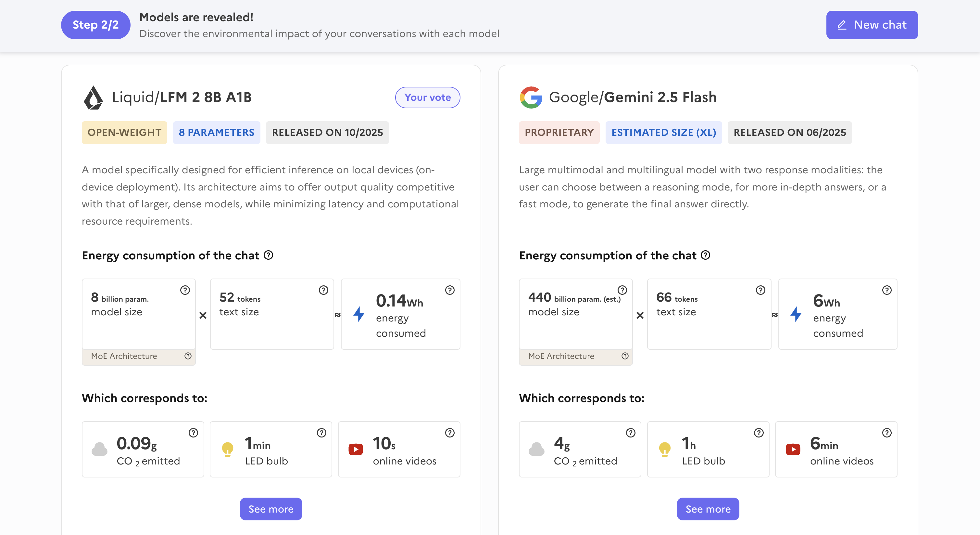Click help icon on 66 tokens card
980x535 pixels.
tap(760, 290)
